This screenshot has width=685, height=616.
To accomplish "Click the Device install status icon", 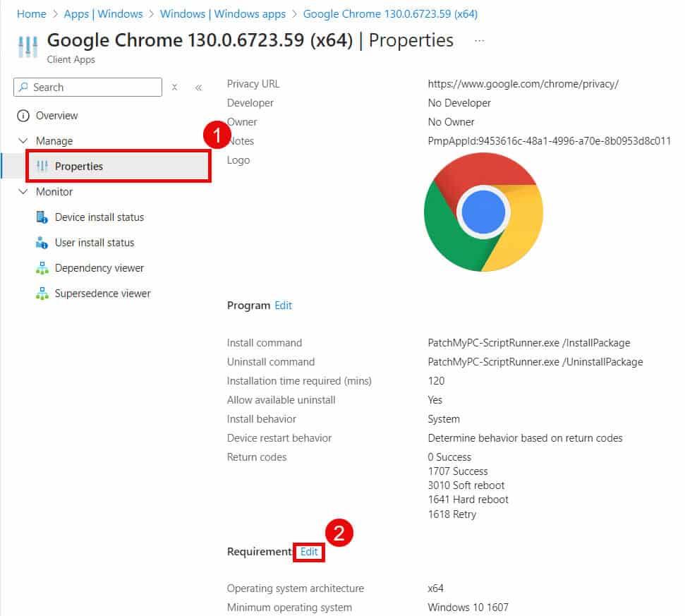I will click(42, 217).
